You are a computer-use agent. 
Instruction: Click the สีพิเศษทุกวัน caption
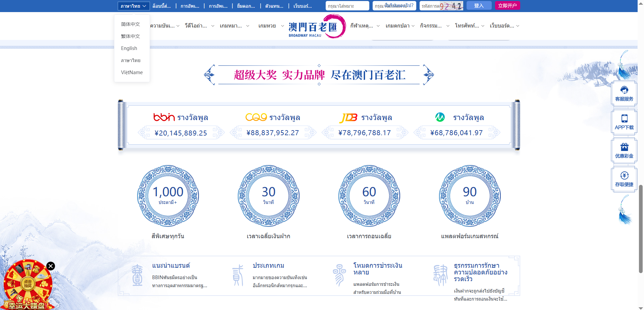pyautogui.click(x=168, y=236)
